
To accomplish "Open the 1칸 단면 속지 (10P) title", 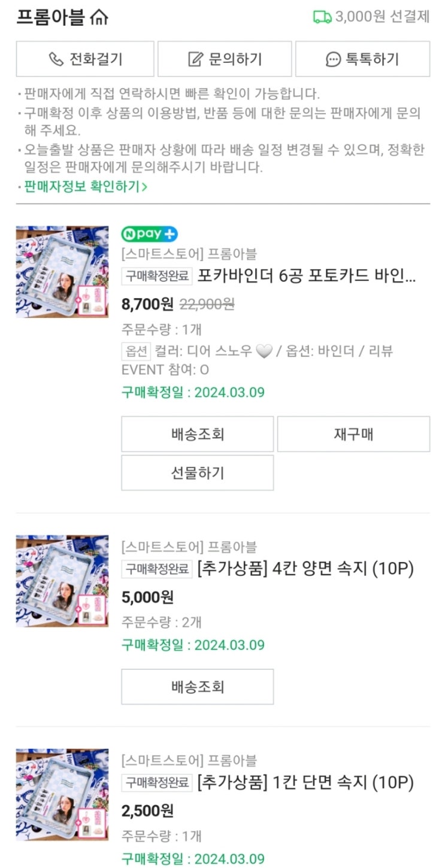I will [305, 782].
